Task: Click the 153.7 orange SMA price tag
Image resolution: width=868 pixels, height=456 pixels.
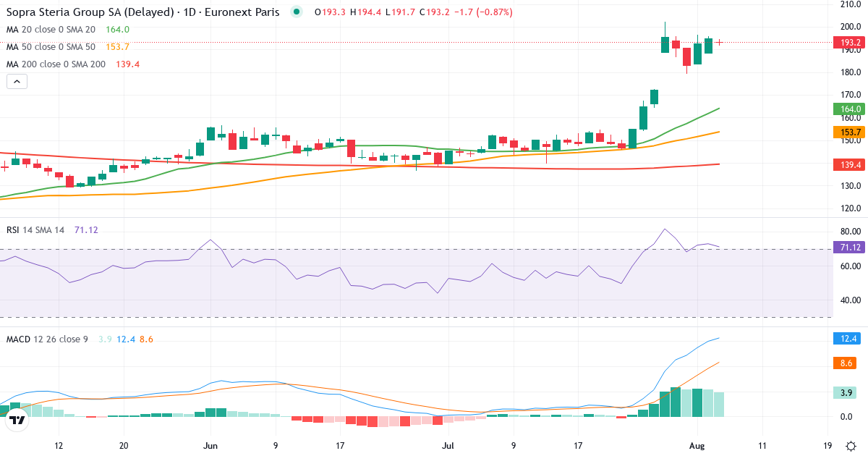Action: (x=849, y=132)
